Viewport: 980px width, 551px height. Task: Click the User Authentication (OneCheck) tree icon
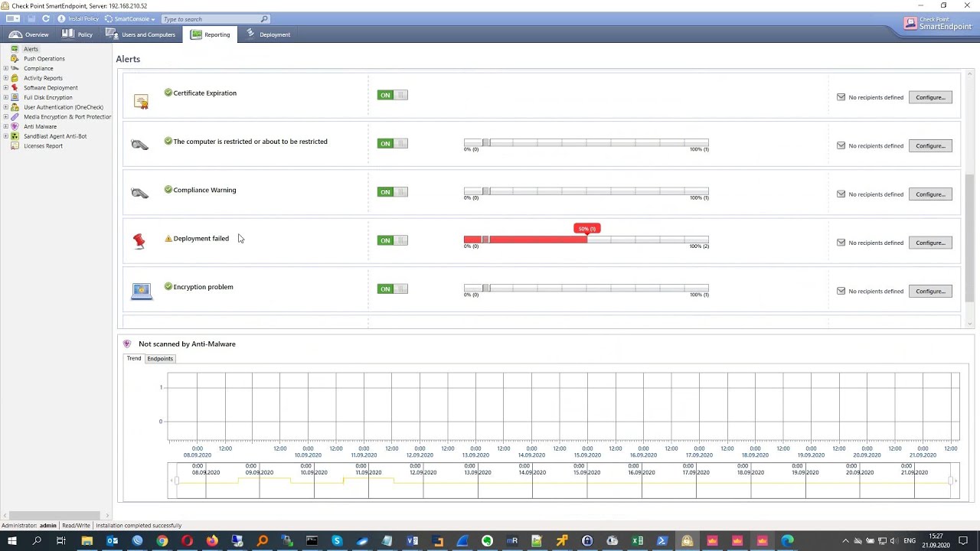click(x=15, y=107)
